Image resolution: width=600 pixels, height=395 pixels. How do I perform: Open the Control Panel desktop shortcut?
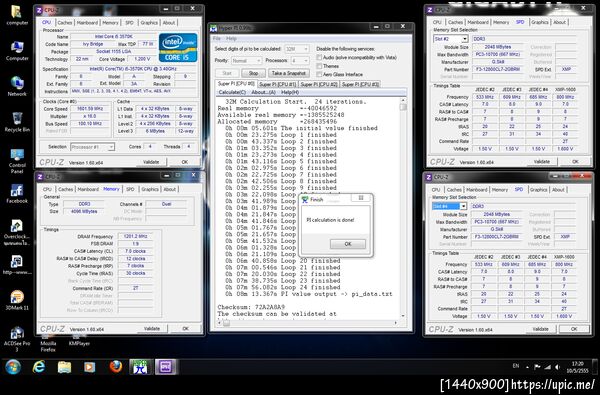click(x=17, y=161)
